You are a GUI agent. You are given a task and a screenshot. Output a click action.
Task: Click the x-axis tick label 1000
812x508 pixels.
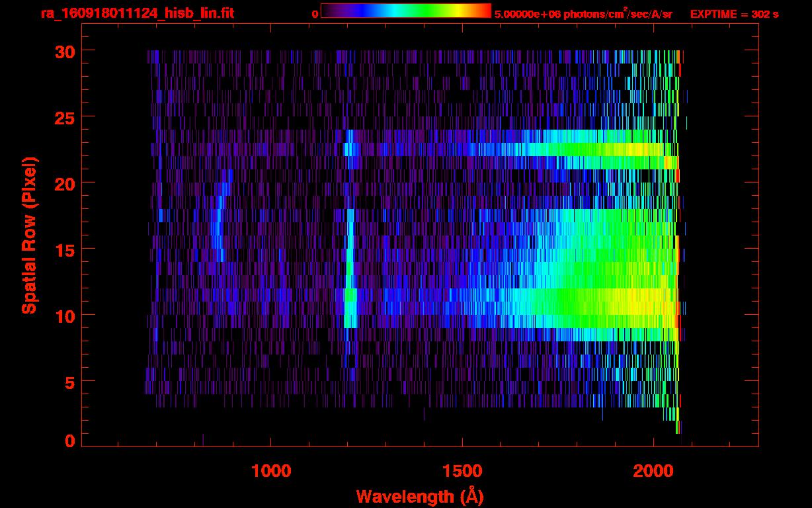[x=271, y=471]
